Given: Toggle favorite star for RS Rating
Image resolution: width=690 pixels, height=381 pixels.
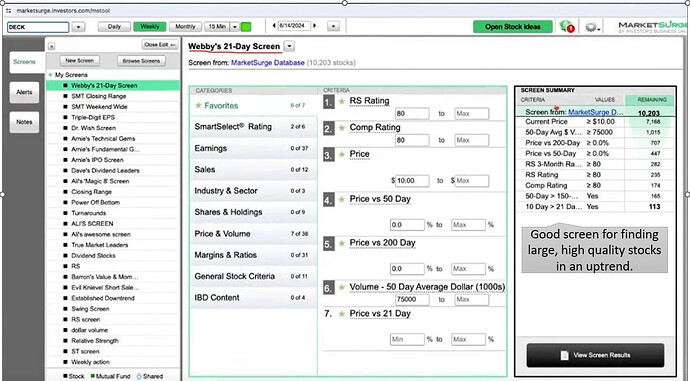Looking at the screenshot, I should click(342, 102).
